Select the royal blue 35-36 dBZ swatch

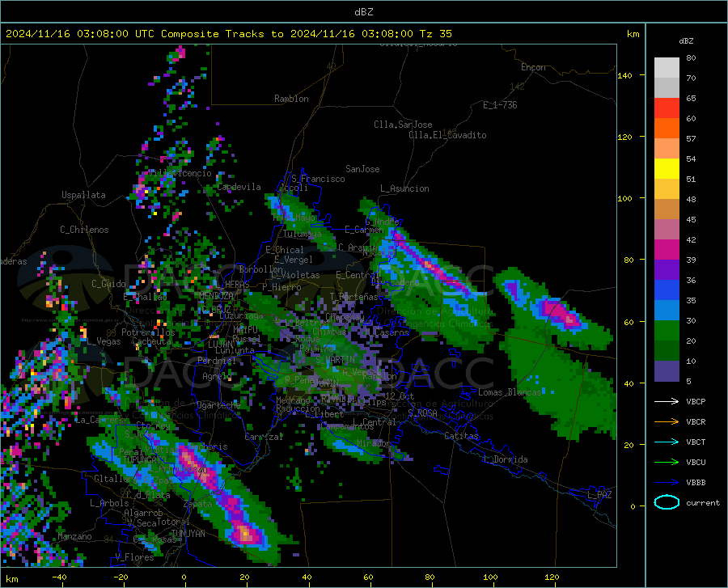(x=667, y=290)
